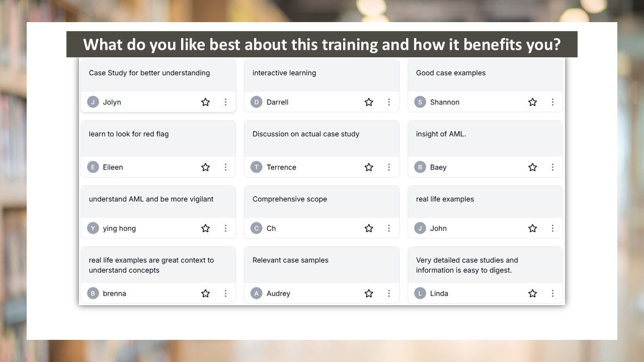This screenshot has width=644, height=362.
Task: Select ying hong's avatar icon
Action: [93, 228]
